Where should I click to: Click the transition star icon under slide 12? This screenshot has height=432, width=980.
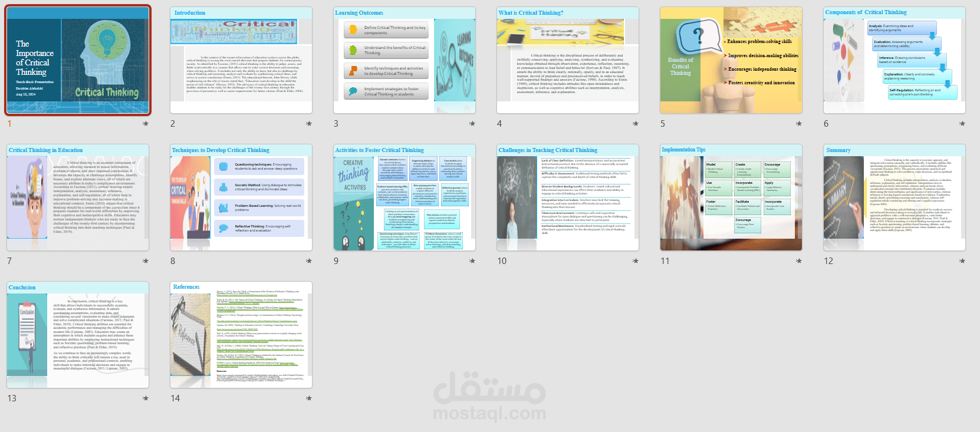(962, 261)
